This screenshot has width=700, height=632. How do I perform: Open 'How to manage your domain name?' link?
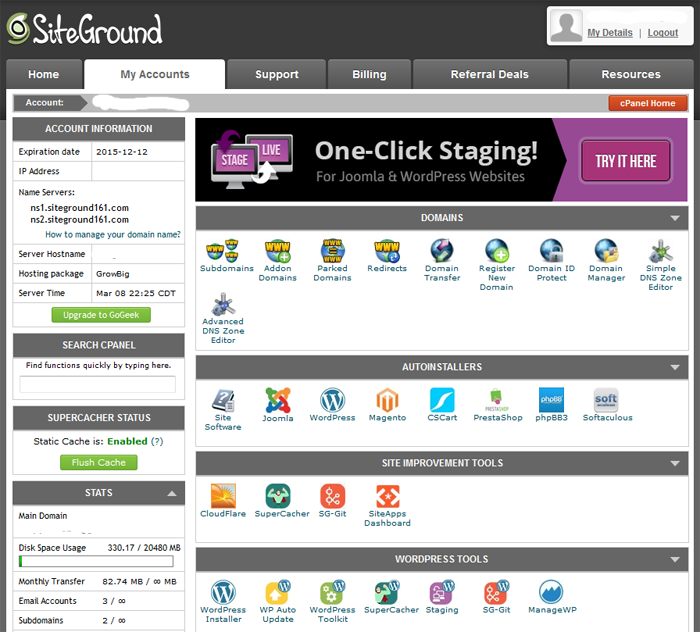point(113,234)
